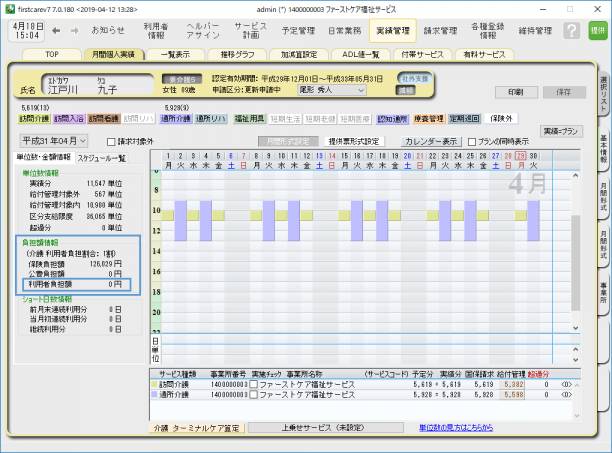The height and width of the screenshot is (453, 612).
Task: Select the 療養管理 service tag
Action: point(428,118)
